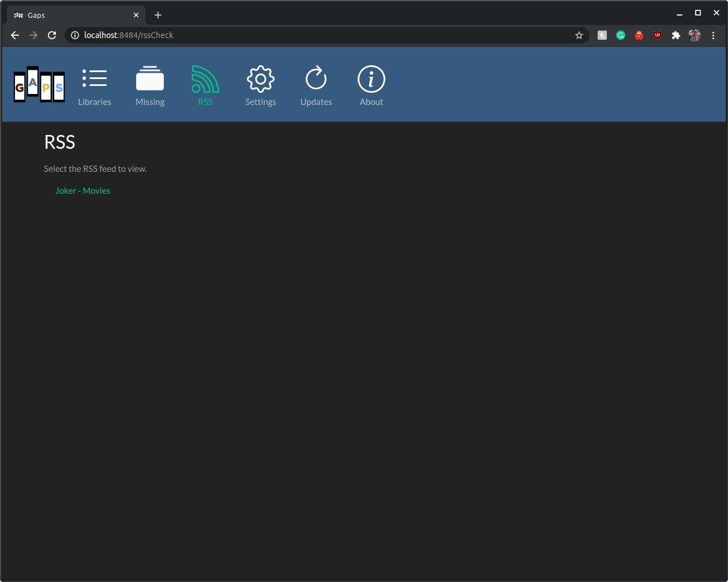Open the Grammarly extension icon
The width and height of the screenshot is (728, 582).
pos(620,35)
